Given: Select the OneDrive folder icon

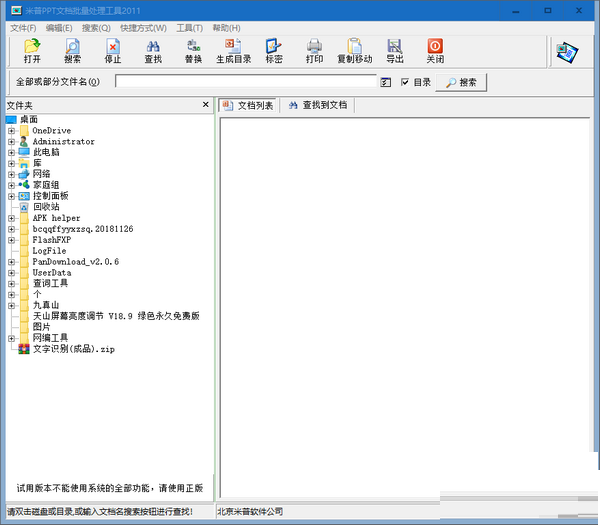Looking at the screenshot, I should click(x=24, y=130).
